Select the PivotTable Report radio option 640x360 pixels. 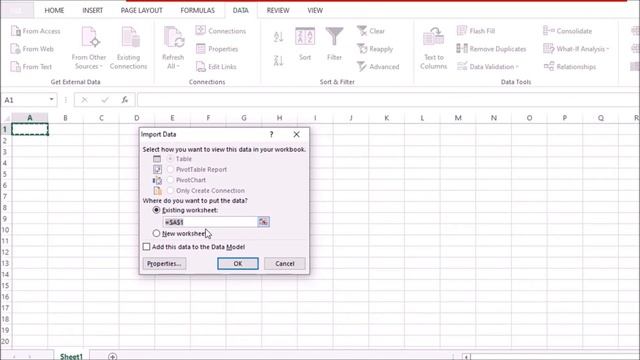170,169
